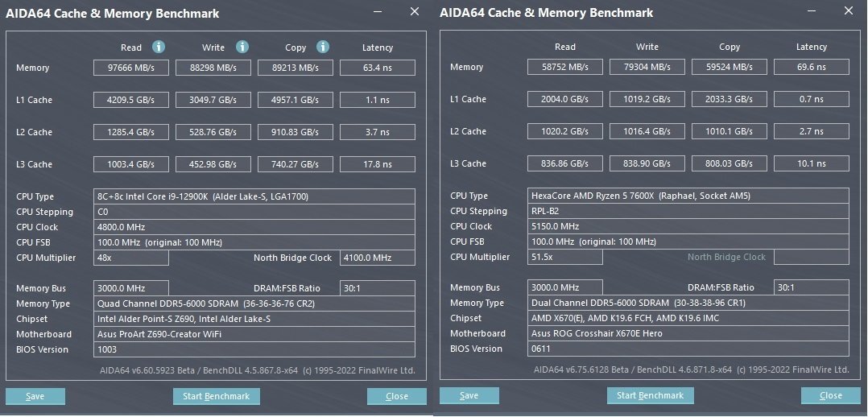Start Benchmark in the left window
The width and height of the screenshot is (868, 417).
point(217,397)
